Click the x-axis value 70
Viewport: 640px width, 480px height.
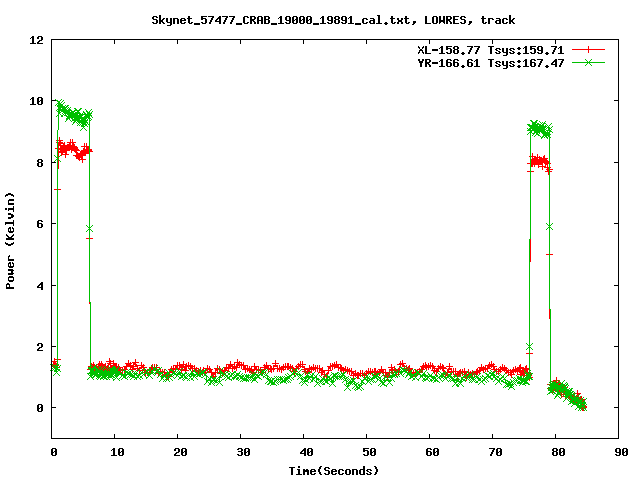point(495,452)
